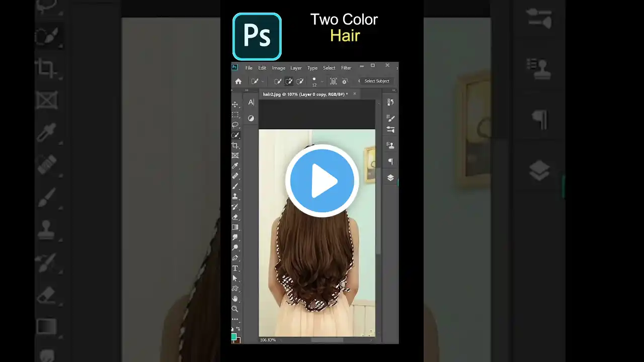Open the brush size picker dropdown arrow
Viewport: 644px width, 362px height.
tap(322, 81)
